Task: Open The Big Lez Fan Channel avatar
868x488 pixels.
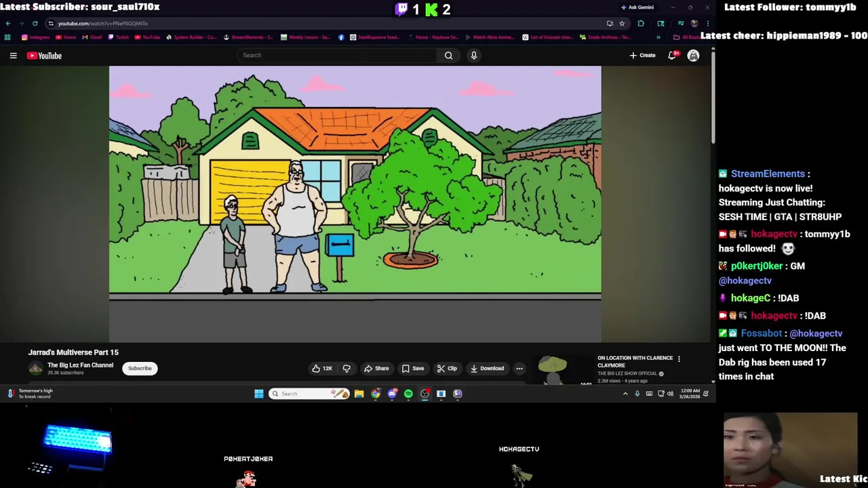Action: coord(35,368)
